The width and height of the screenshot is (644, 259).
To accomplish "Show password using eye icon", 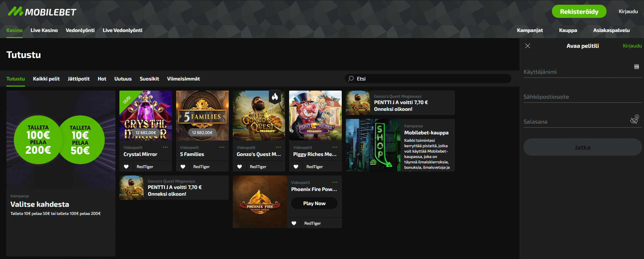I will pyautogui.click(x=634, y=121).
